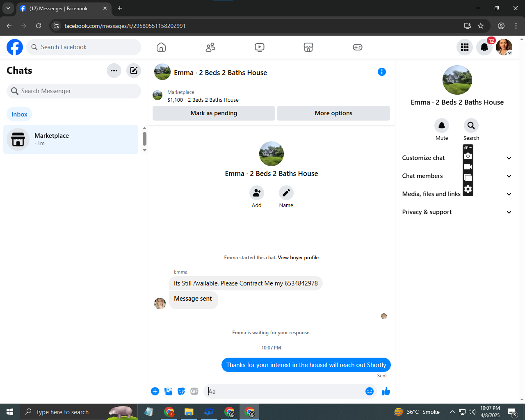Open the Video (Watch) icon
The image size is (525, 420).
pyautogui.click(x=260, y=47)
